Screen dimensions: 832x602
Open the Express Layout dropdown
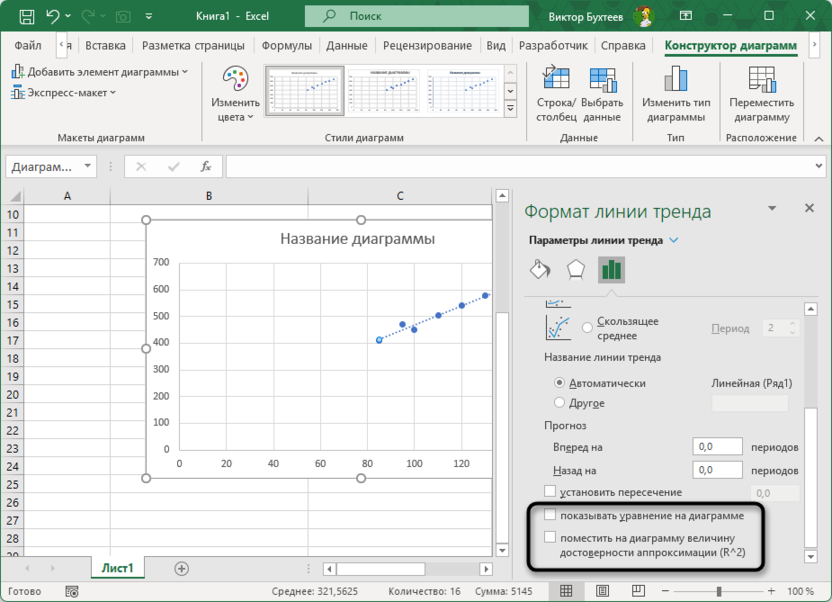point(65,92)
